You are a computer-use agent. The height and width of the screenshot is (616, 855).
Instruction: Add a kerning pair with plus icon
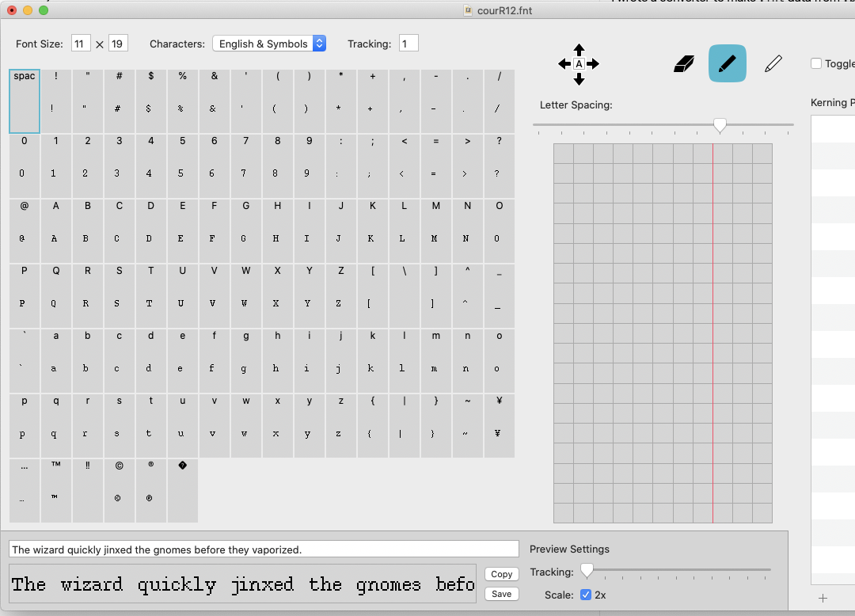[x=823, y=598]
